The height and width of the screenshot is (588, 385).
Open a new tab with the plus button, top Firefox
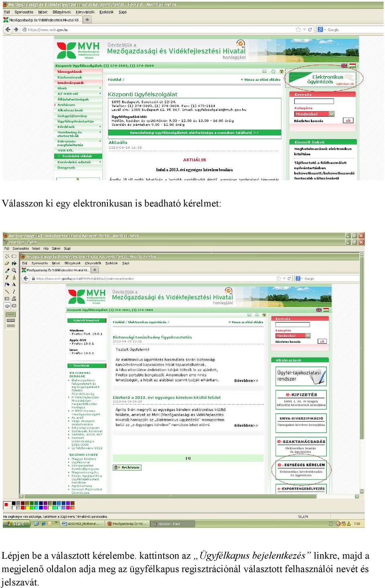(87, 20)
